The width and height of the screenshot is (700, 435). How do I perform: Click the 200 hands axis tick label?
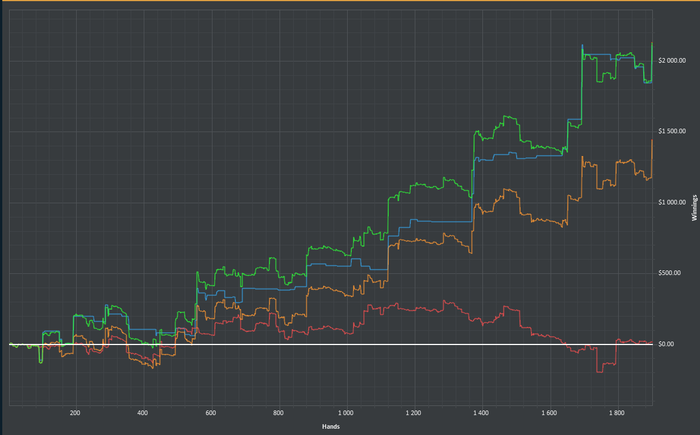(x=75, y=413)
